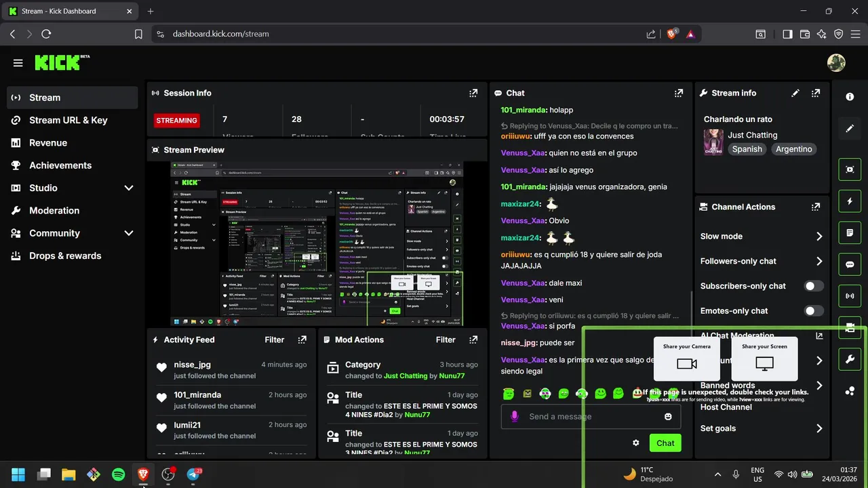Click Host Channel action
This screenshot has width=868, height=488.
click(x=726, y=407)
